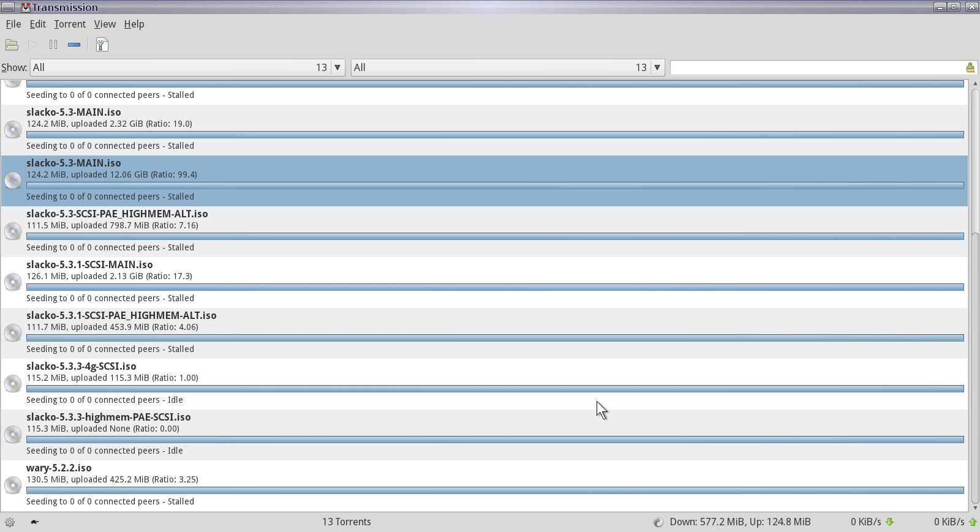The height and width of the screenshot is (532, 980).
Task: Click the disc icon of slacko-5.3-SCSI-PAE_HIGHMEM-ALT.iso
Action: pos(13,231)
